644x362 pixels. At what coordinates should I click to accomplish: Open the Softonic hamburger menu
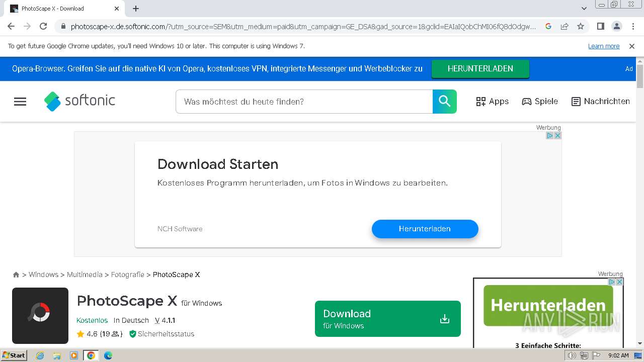[x=20, y=102]
